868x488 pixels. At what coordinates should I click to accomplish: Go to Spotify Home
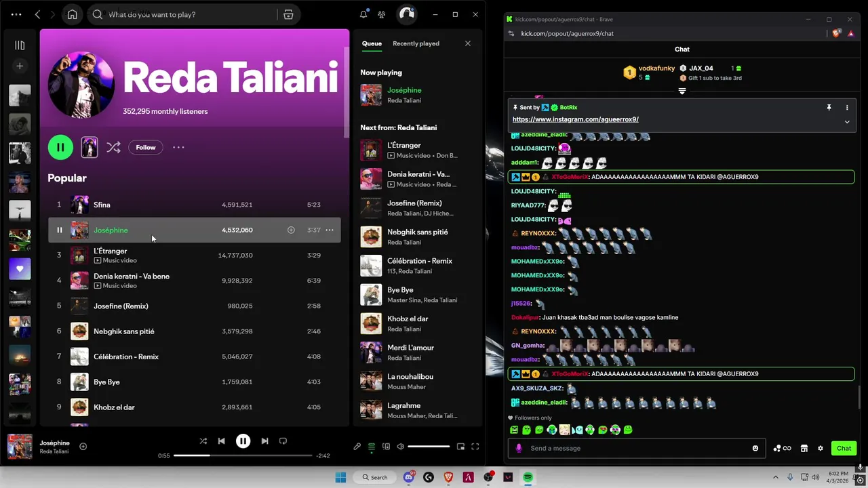(x=73, y=14)
